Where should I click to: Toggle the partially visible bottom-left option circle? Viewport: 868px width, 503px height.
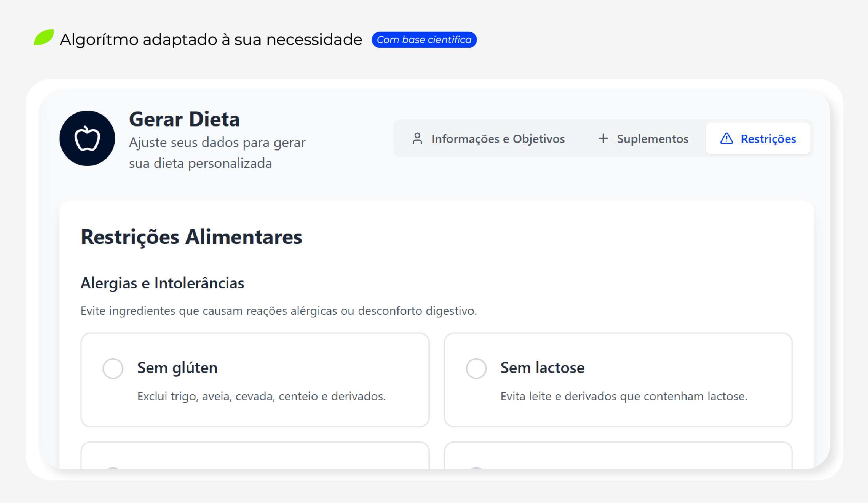(x=113, y=468)
